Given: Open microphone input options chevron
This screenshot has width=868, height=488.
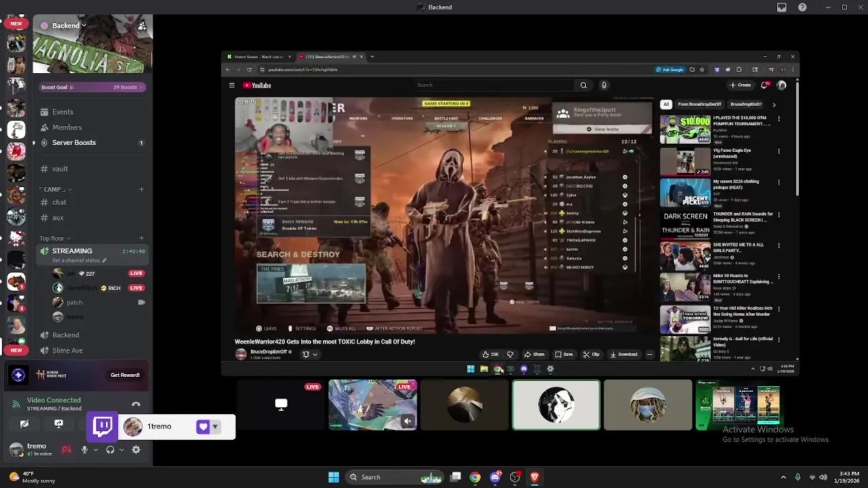Looking at the screenshot, I should (x=95, y=449).
